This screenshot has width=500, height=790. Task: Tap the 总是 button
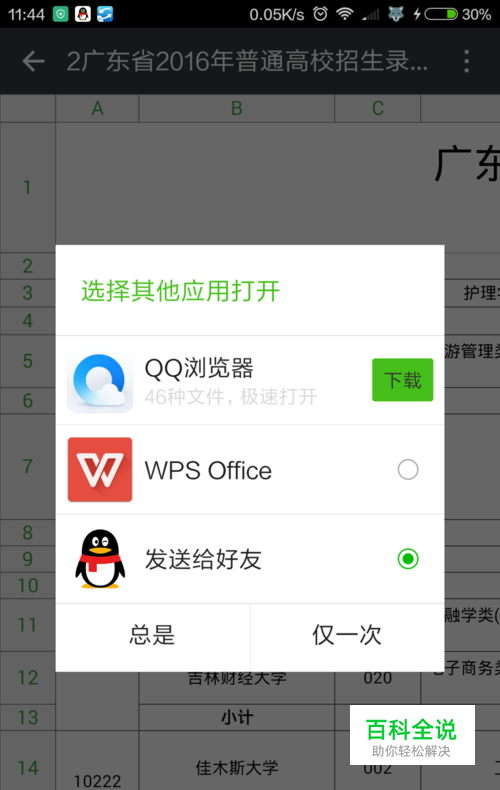(153, 637)
